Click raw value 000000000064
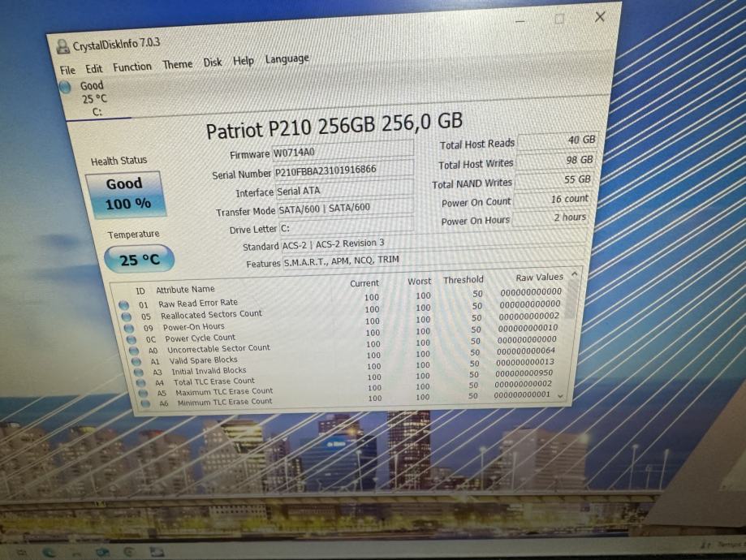 [526, 351]
